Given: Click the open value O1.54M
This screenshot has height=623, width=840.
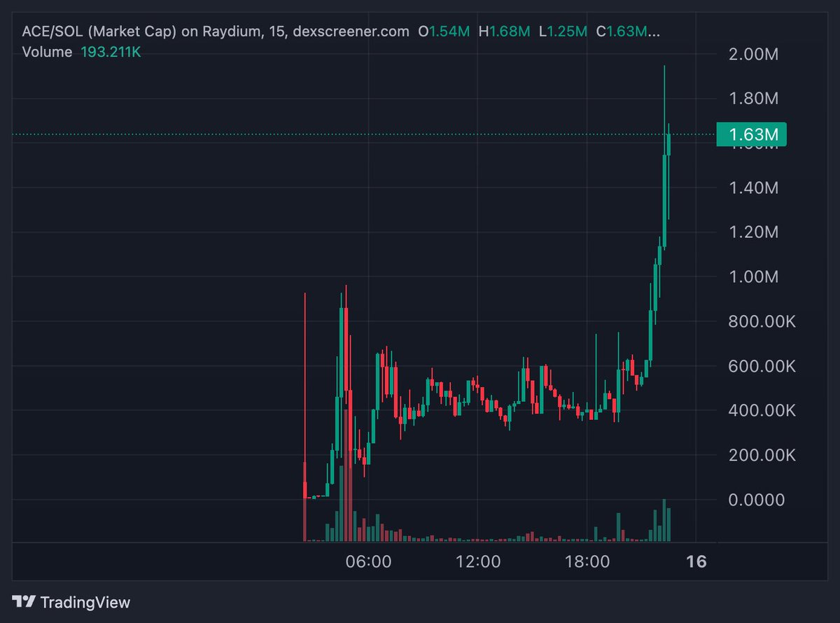Looking at the screenshot, I should click(444, 31).
